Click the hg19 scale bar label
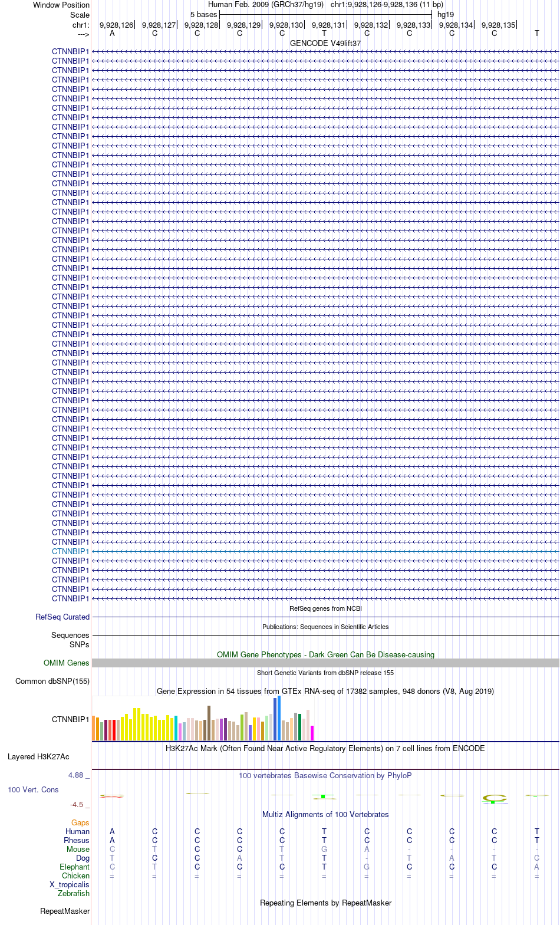Image resolution: width=560 pixels, height=925 pixels. pos(446,14)
